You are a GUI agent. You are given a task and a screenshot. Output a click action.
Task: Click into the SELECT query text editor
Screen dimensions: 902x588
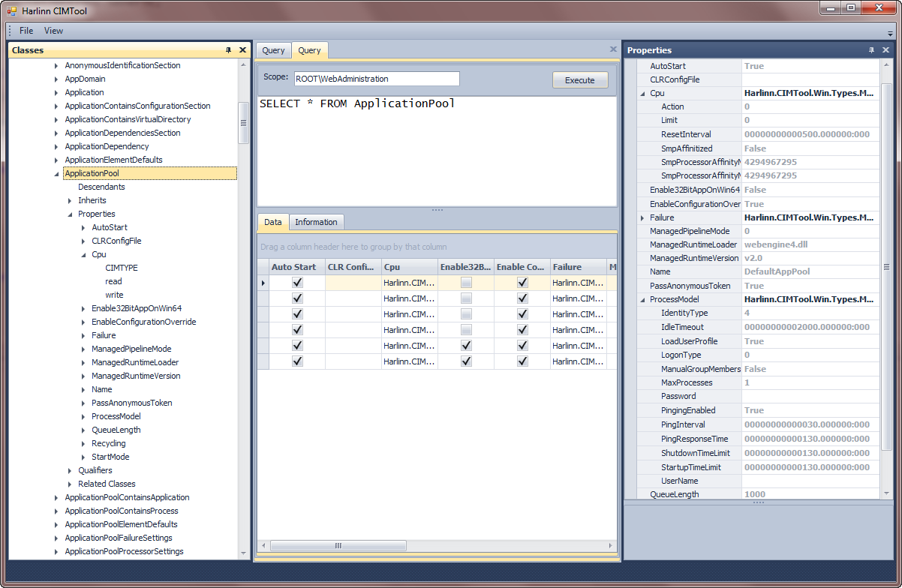[437, 151]
